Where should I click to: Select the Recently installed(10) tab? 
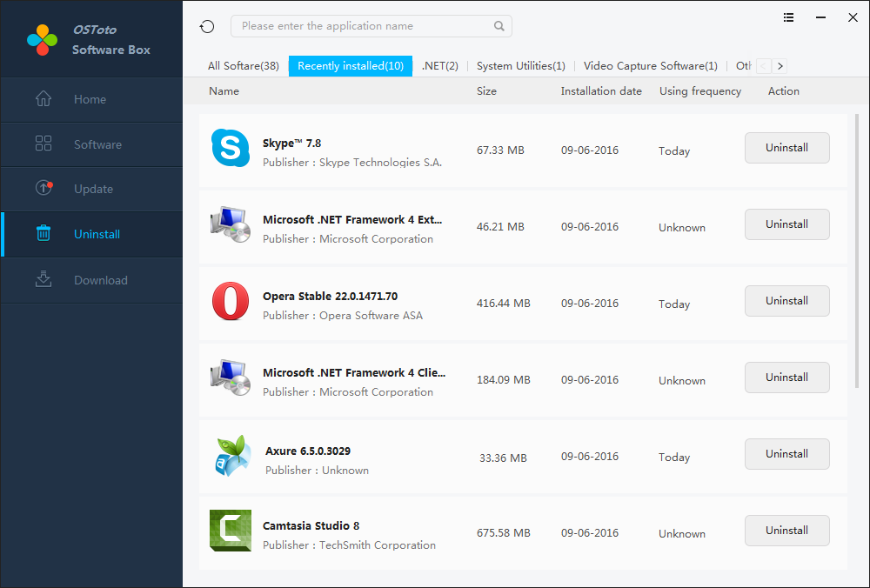[x=350, y=66]
